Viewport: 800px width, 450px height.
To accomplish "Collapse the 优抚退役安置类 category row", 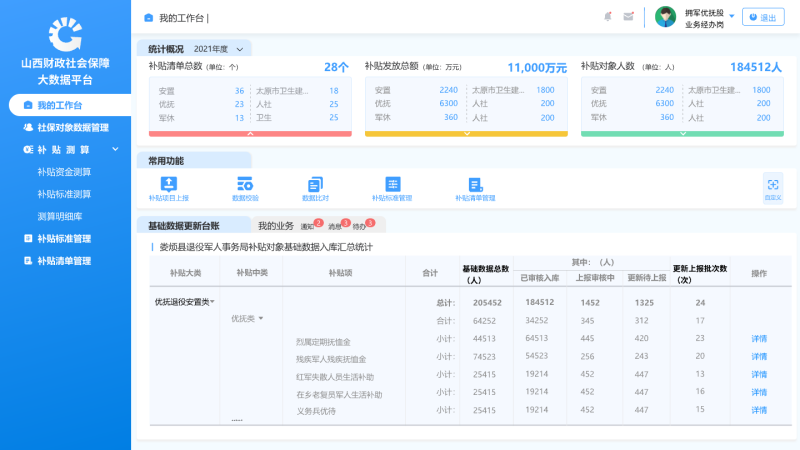I will pos(212,301).
